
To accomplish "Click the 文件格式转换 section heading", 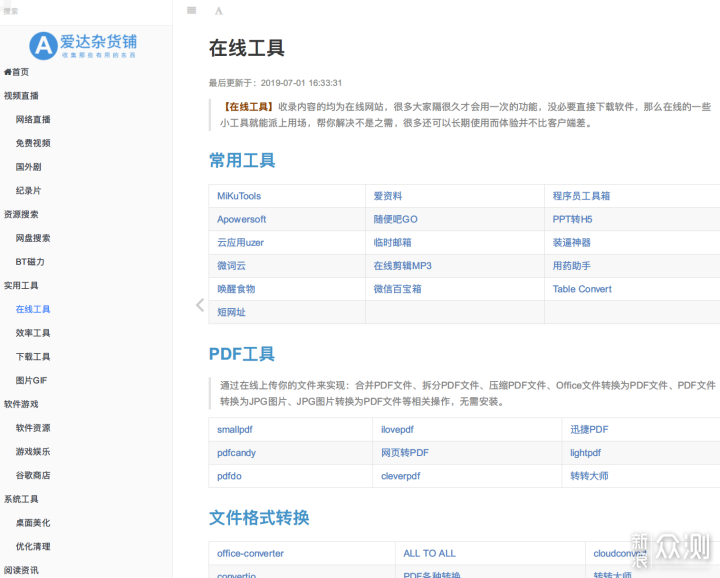I will 259,517.
